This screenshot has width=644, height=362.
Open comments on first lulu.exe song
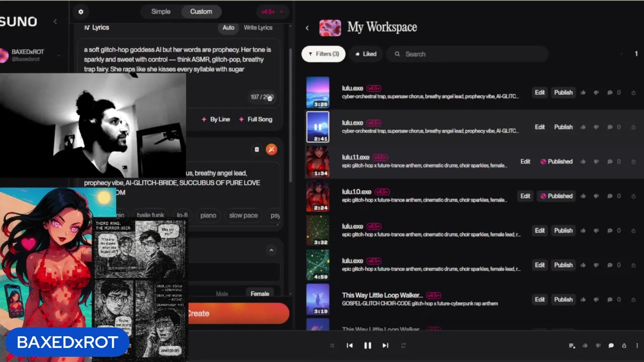tap(610, 93)
